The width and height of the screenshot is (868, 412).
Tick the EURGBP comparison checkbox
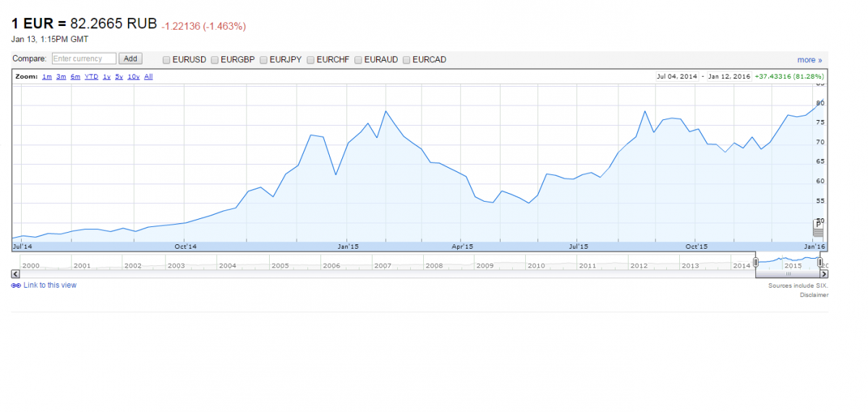coord(215,60)
